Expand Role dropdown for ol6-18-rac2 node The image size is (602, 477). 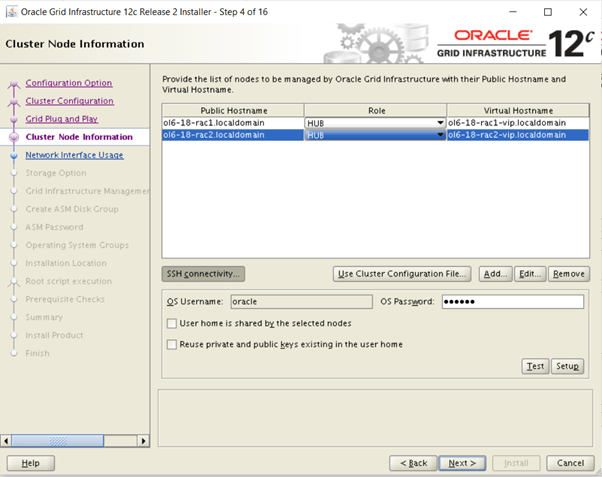point(440,135)
